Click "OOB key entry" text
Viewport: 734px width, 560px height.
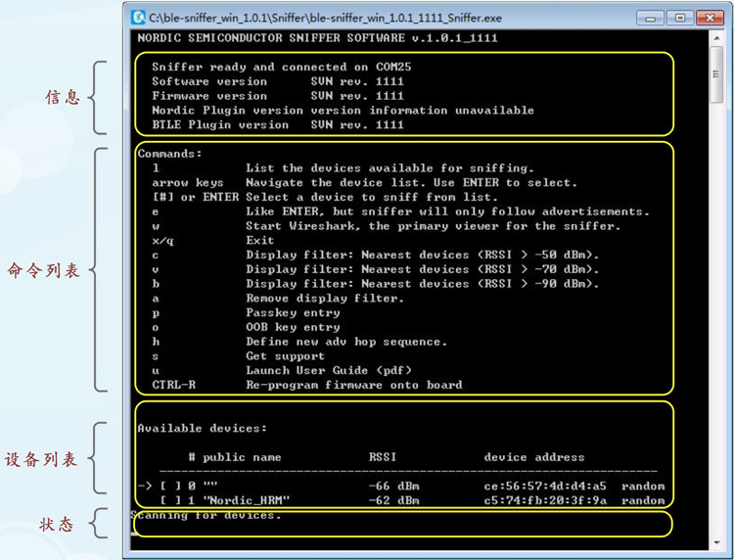tap(293, 327)
